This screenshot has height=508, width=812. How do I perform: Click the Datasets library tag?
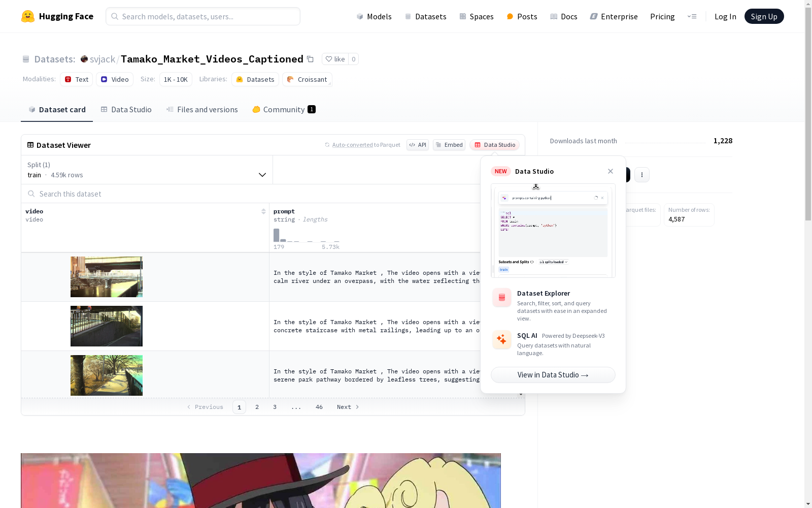click(x=255, y=79)
